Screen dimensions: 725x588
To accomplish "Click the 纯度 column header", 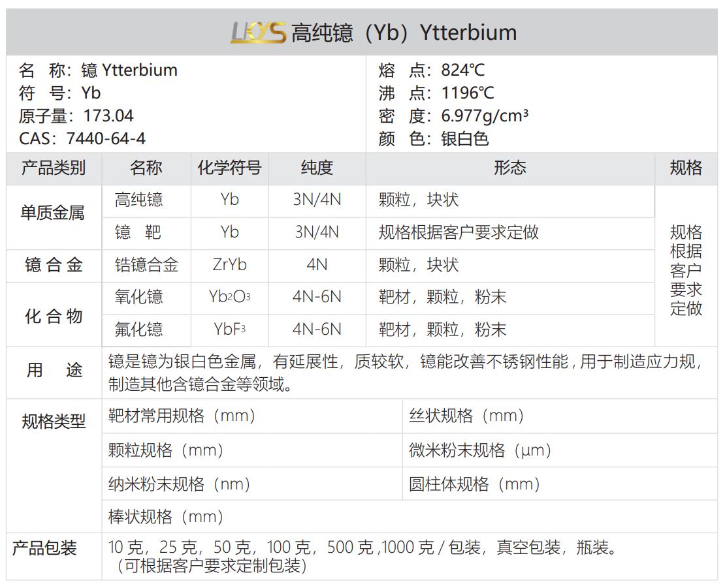I will point(317,168).
